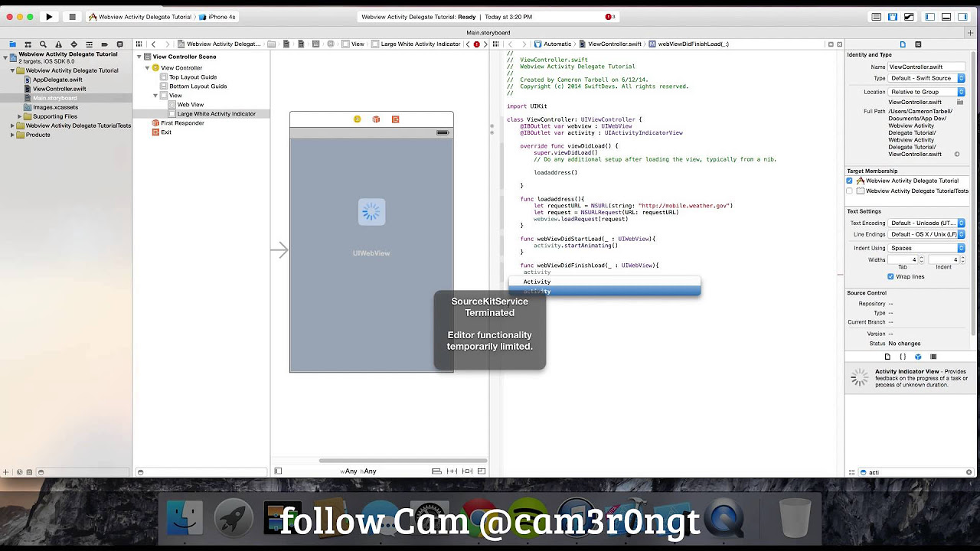This screenshot has width=980, height=551.
Task: Open Finder from the Dock
Action: [185, 518]
